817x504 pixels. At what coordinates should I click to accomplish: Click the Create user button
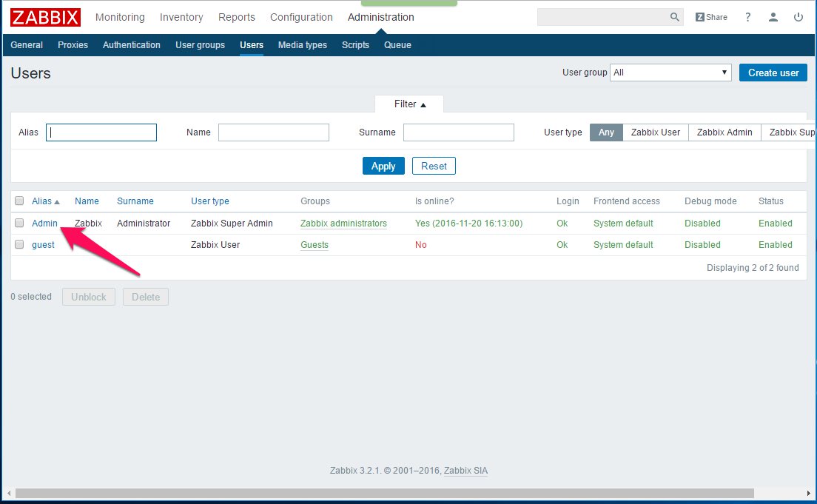coord(773,73)
